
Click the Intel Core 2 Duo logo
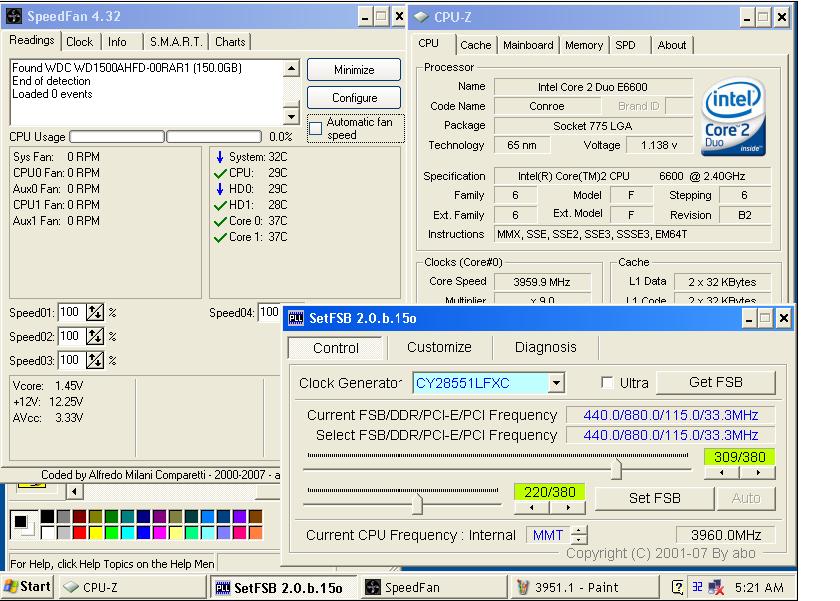733,116
